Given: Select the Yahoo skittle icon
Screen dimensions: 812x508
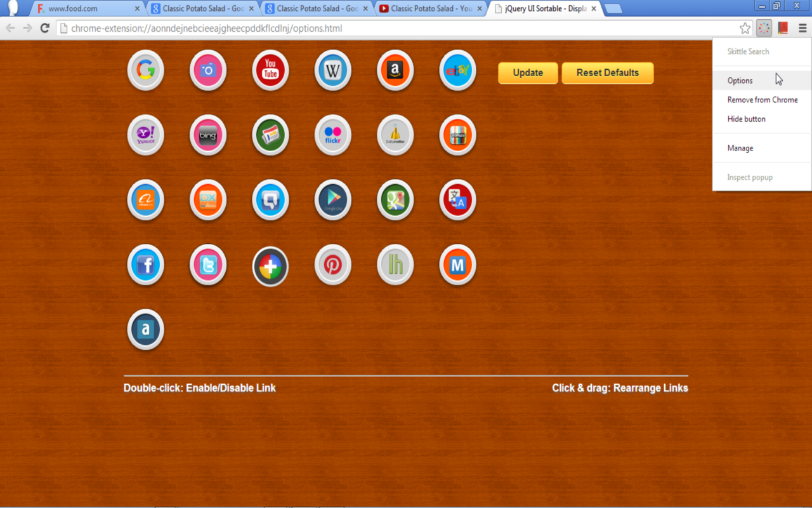Looking at the screenshot, I should point(145,135).
